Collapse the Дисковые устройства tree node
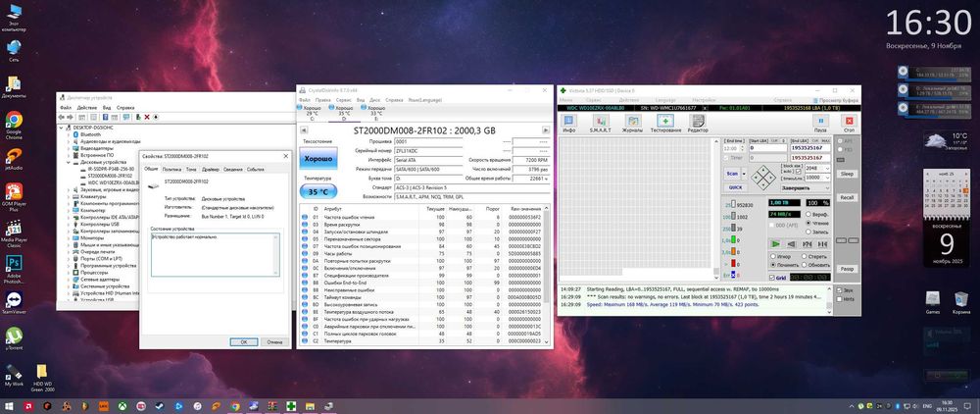The image size is (980, 414). (68, 162)
